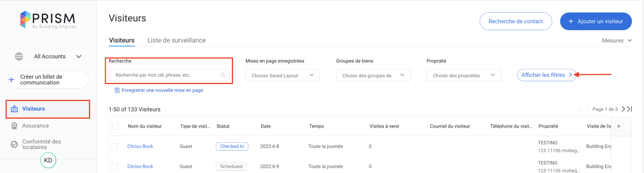Viewport: 644px width, 173px height.
Task: Jump to the last page arrow
Action: 630,109
